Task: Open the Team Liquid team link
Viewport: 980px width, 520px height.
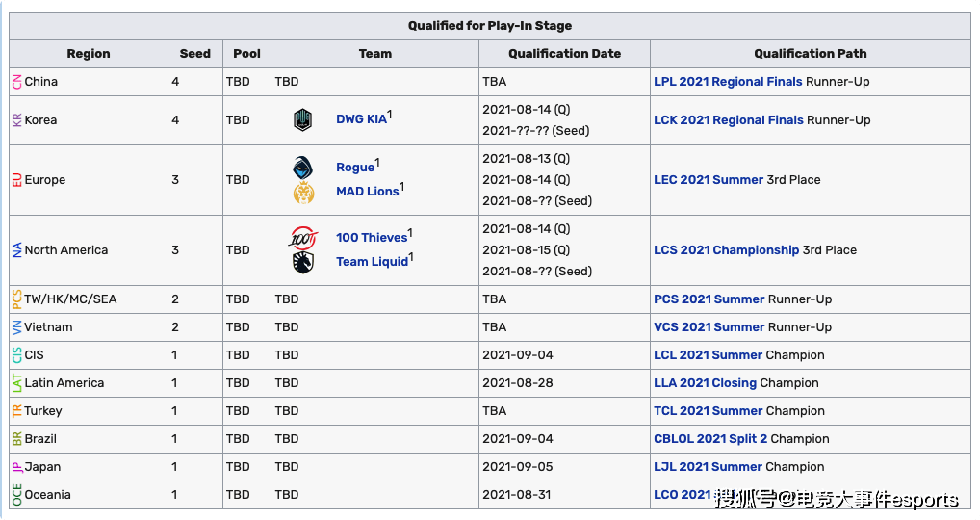Action: coord(372,262)
